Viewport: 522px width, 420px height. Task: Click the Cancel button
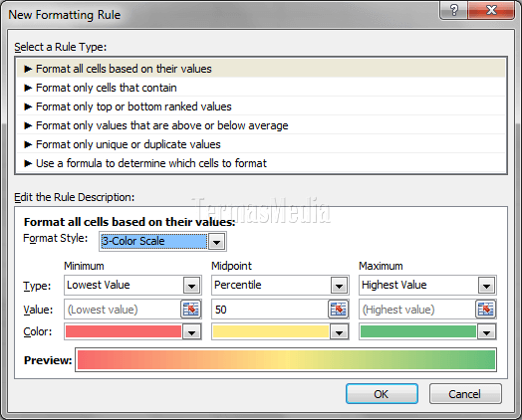[465, 394]
